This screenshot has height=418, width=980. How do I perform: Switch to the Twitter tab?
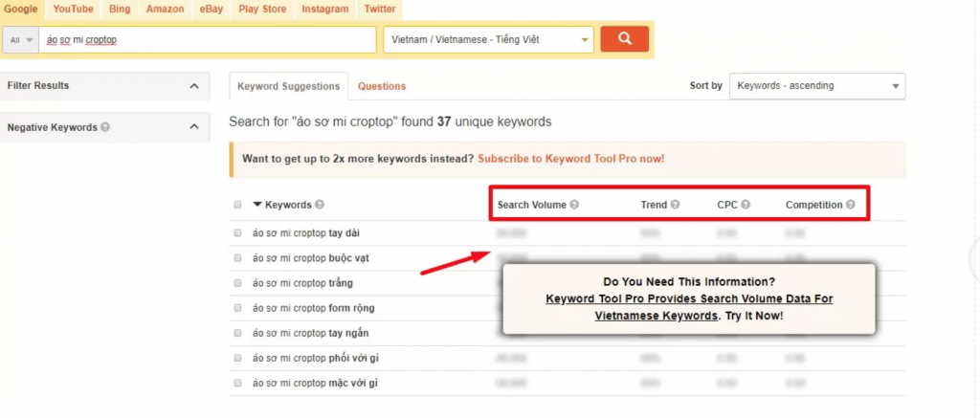tap(380, 9)
